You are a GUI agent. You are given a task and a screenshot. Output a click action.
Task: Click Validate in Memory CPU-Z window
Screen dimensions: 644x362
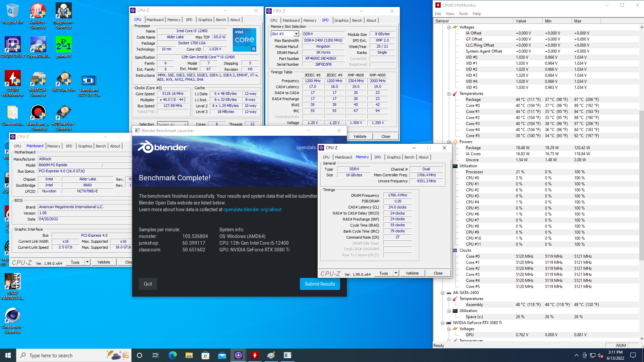(x=412, y=273)
